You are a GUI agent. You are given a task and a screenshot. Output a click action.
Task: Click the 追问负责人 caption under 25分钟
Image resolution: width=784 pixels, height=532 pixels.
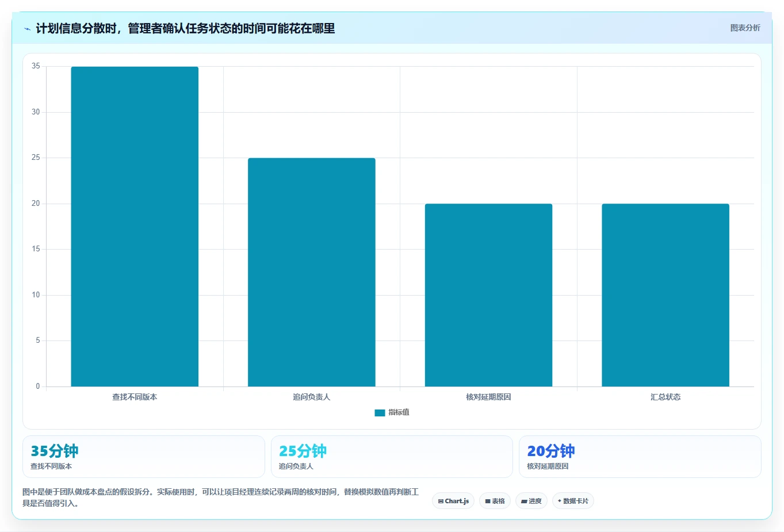tap(296, 466)
